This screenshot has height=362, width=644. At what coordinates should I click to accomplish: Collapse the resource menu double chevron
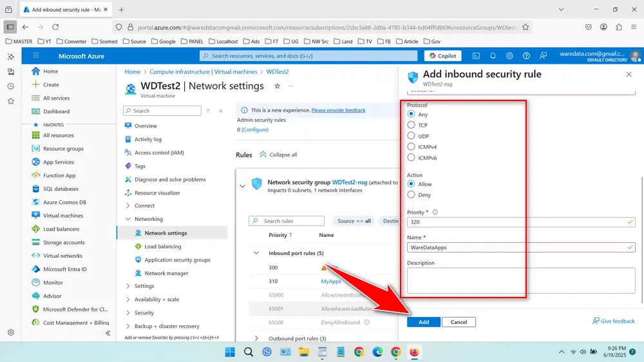[x=220, y=111]
